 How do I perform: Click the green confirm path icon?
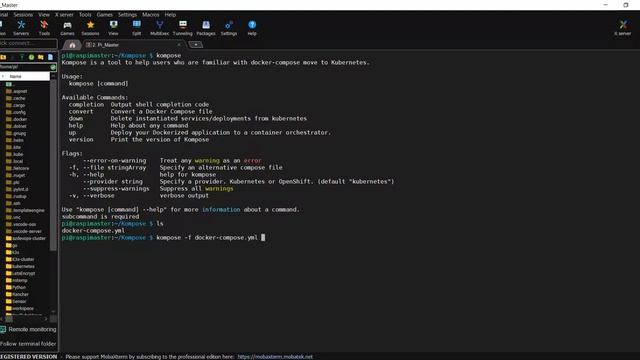pos(53,67)
